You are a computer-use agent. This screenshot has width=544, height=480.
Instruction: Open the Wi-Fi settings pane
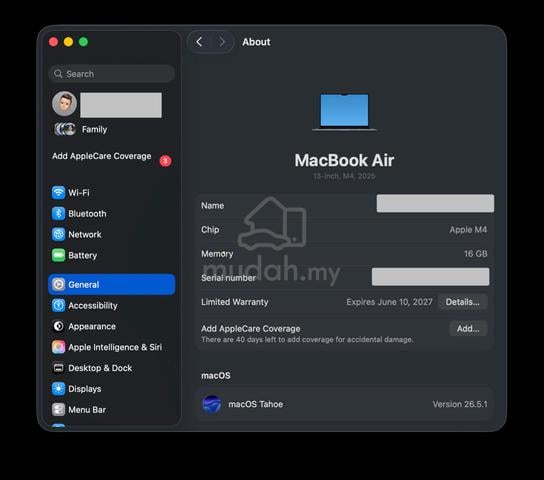click(x=112, y=192)
